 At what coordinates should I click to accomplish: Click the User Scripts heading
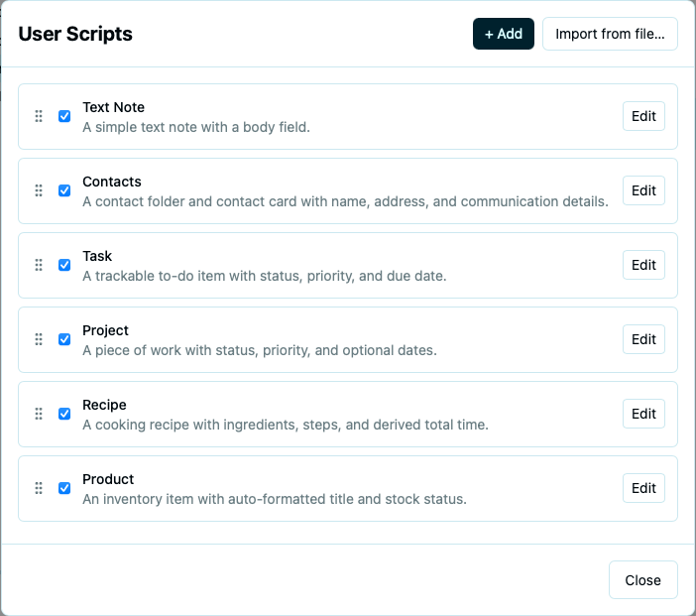(x=75, y=34)
